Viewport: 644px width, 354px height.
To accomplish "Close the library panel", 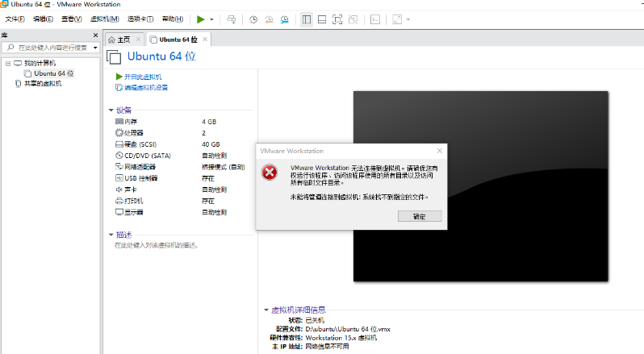I will tap(96, 35).
